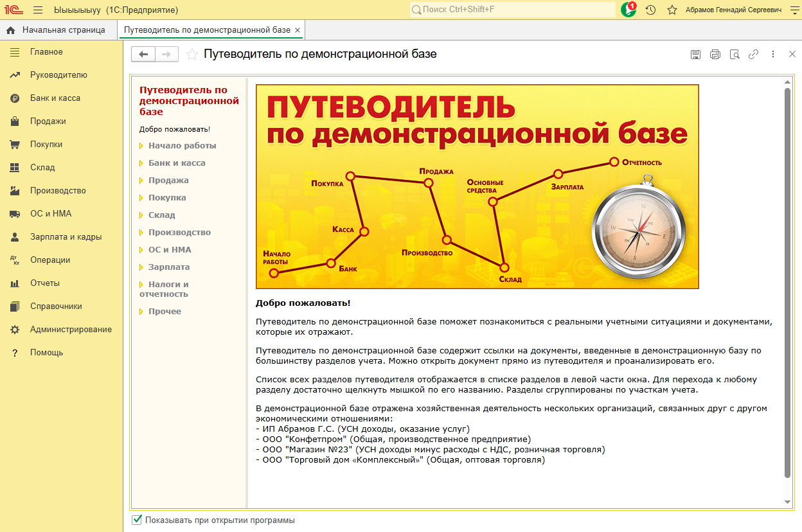Viewport: 802px width, 532px height.
Task: Go back with the left arrow button
Action: (143, 55)
